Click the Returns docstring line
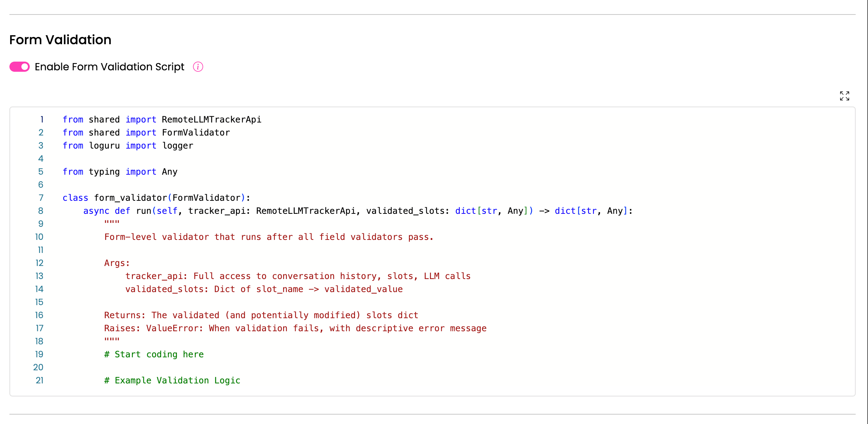The width and height of the screenshot is (868, 424). (261, 315)
